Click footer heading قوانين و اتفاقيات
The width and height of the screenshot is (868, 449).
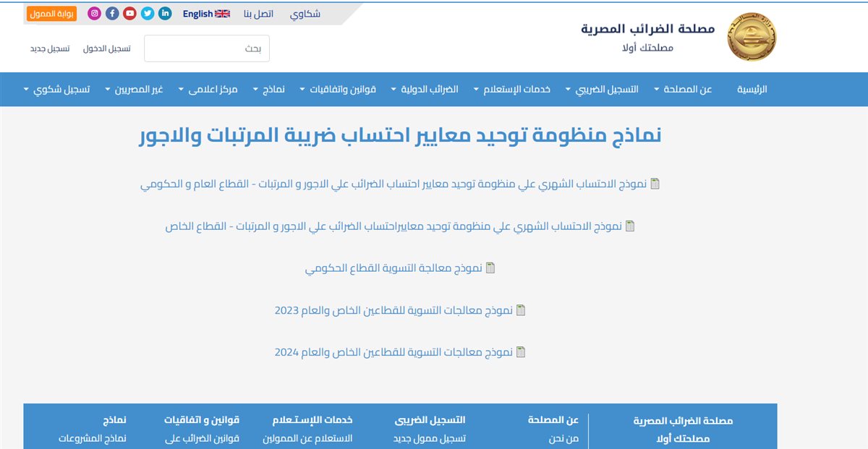pos(202,420)
